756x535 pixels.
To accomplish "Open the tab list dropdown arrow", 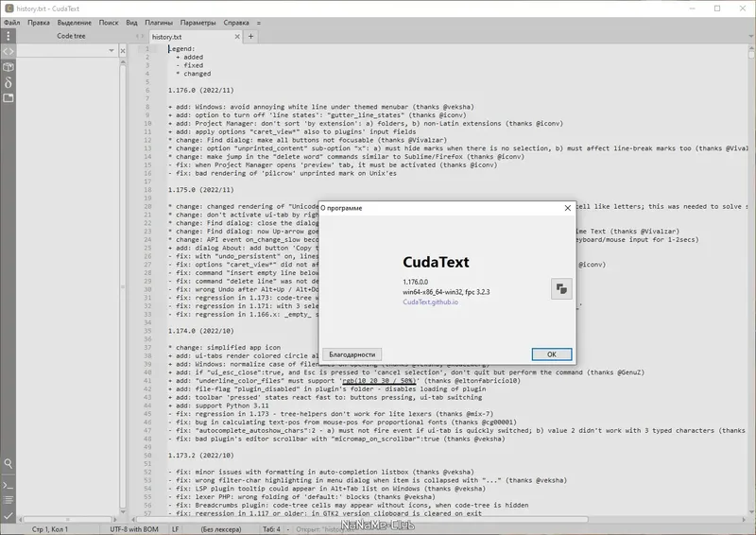I will click(x=750, y=36).
